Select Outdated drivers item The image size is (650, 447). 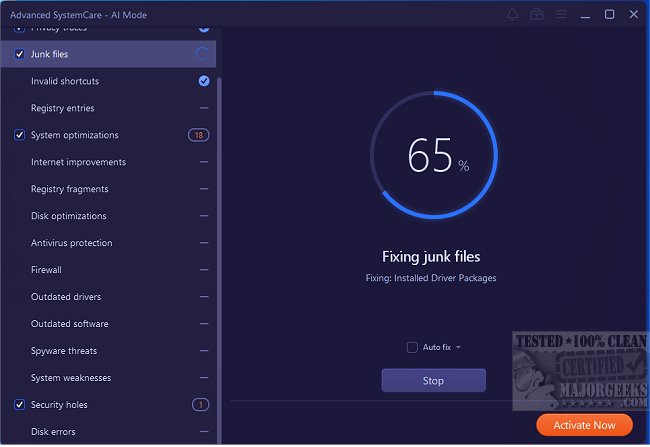(x=108, y=297)
